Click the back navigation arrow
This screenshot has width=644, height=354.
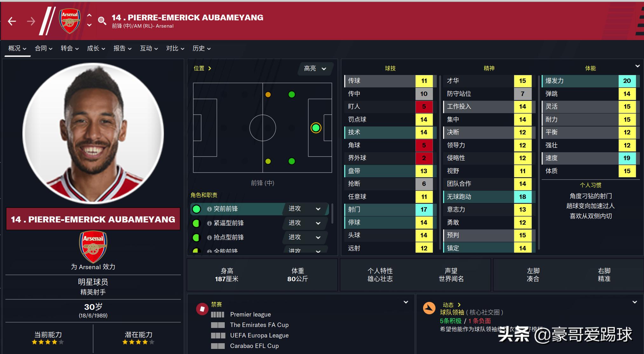click(12, 21)
